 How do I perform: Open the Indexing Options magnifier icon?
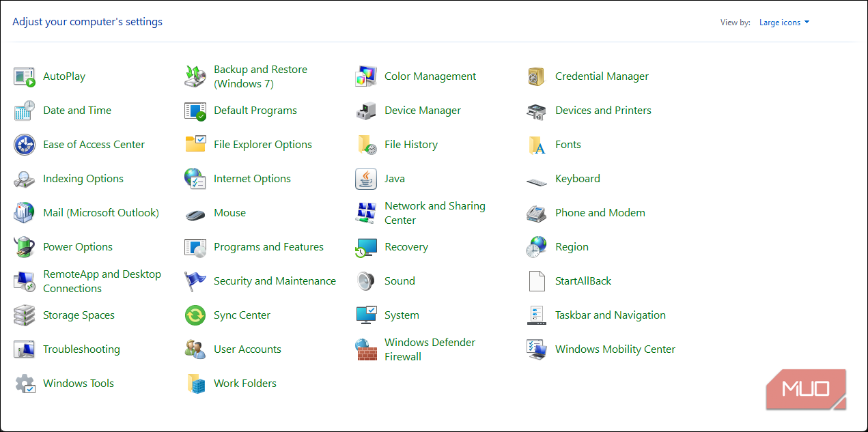[x=25, y=179]
